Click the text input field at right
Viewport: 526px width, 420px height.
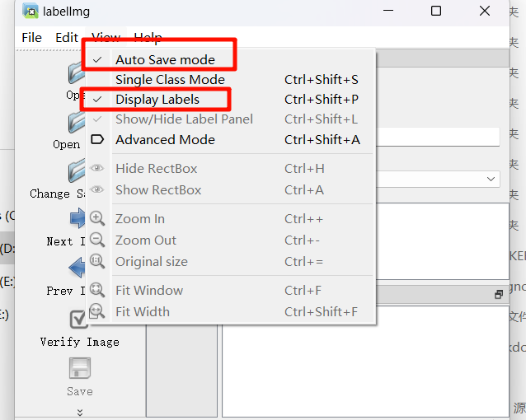click(x=438, y=137)
